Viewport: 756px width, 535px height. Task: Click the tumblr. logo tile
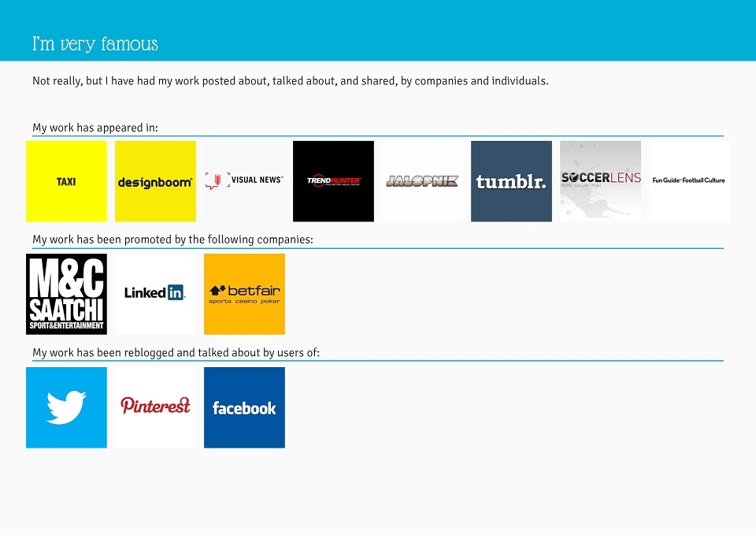pos(512,181)
